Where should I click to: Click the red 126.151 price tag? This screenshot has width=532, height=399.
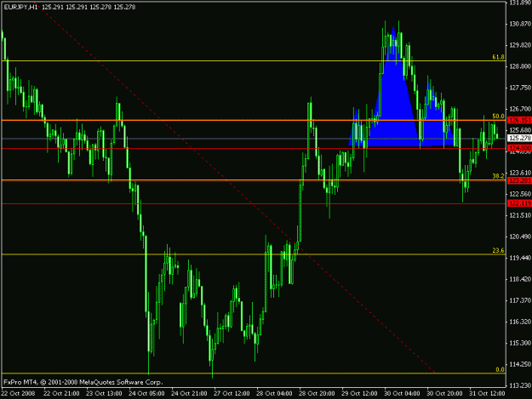(x=519, y=120)
